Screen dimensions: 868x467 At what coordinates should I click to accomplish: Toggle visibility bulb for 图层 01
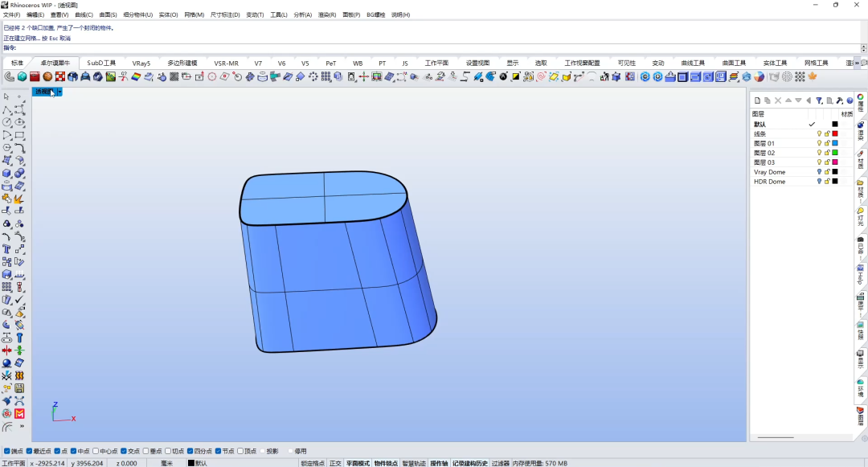coord(819,143)
